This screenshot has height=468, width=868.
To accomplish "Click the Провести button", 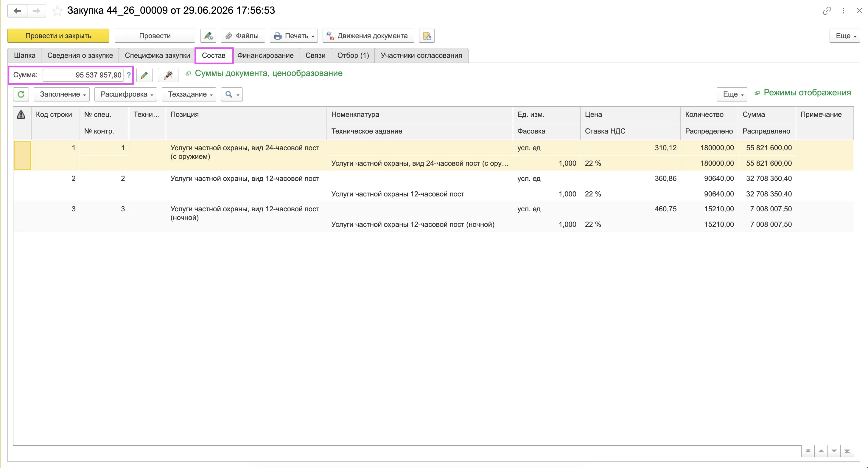I will 155,36.
